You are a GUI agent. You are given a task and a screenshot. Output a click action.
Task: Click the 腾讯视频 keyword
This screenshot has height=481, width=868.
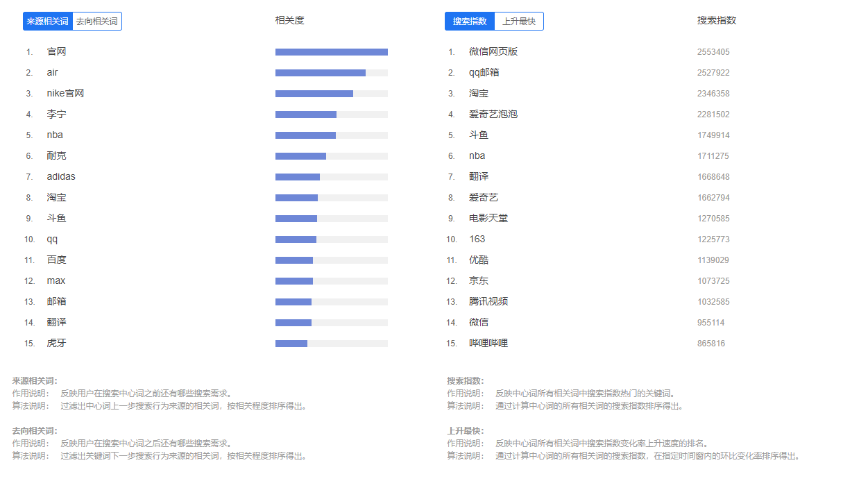[x=488, y=302]
